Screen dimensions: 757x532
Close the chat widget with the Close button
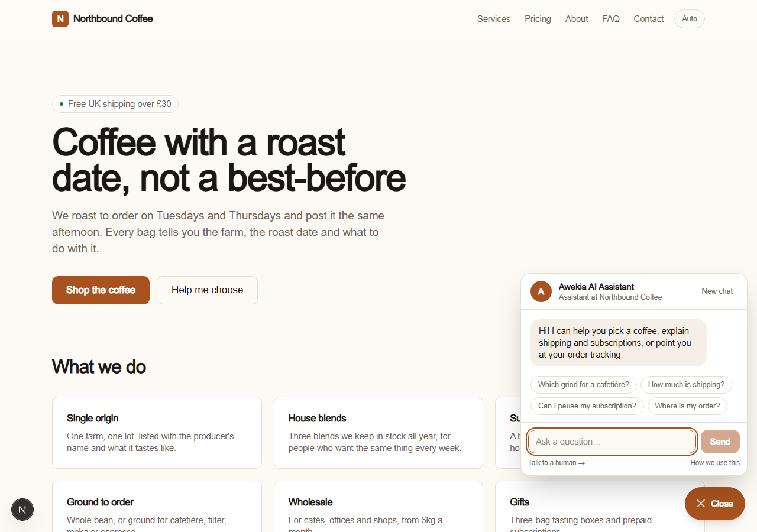[715, 504]
